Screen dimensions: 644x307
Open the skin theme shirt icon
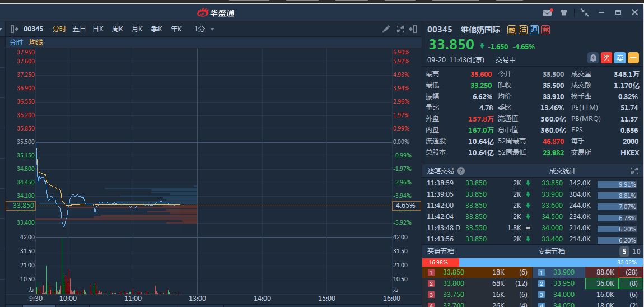tap(564, 12)
